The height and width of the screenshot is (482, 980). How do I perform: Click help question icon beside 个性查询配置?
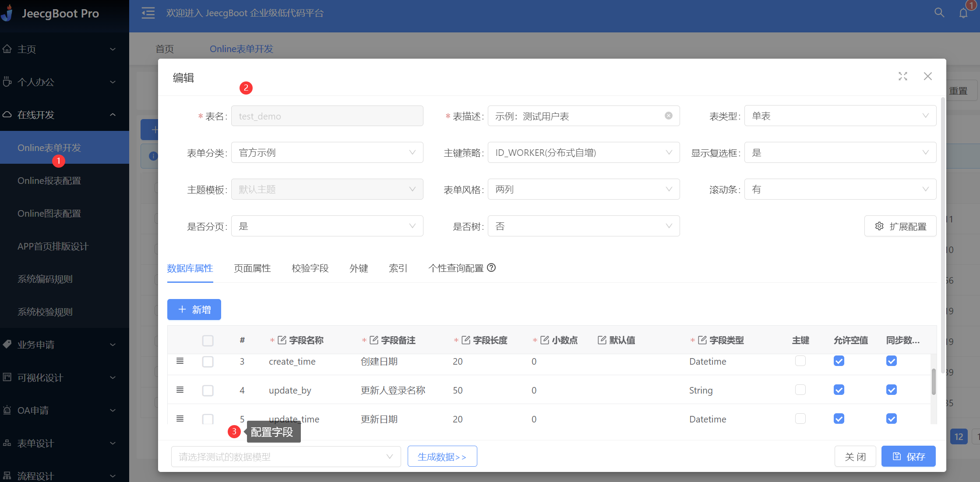pos(491,267)
